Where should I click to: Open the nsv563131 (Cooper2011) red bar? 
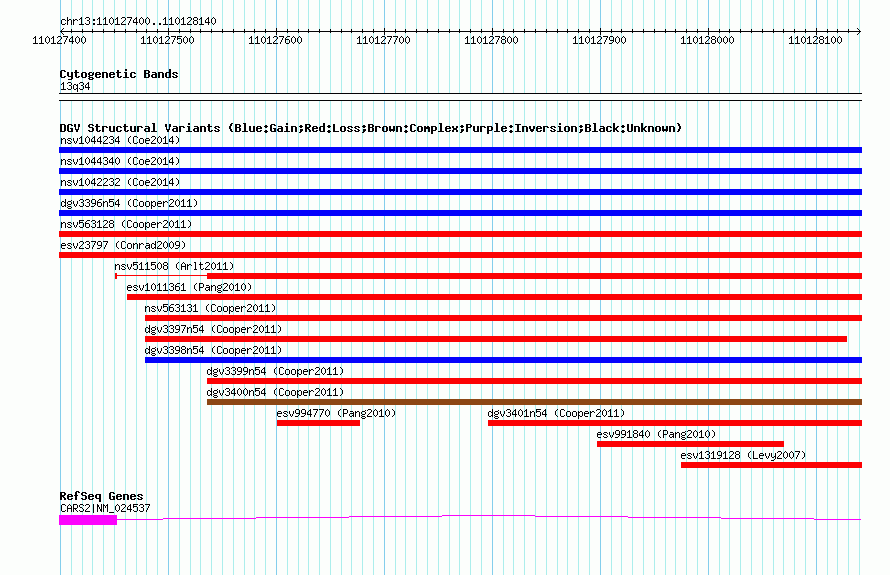tap(503, 318)
